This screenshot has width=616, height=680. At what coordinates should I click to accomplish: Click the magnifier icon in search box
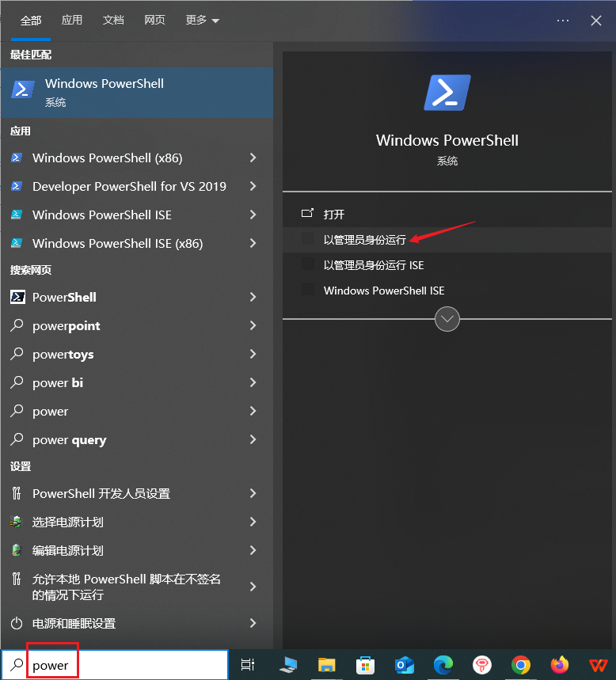click(17, 664)
